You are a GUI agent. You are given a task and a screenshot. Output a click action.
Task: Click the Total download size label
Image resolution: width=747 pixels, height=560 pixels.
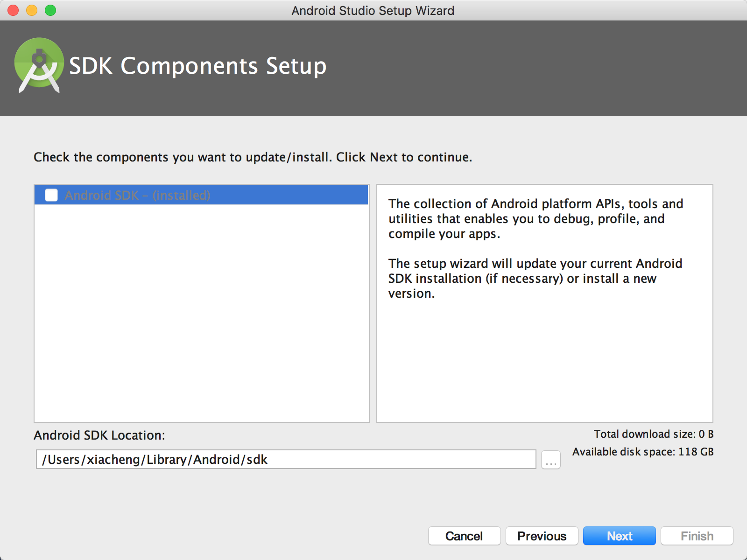pyautogui.click(x=653, y=434)
